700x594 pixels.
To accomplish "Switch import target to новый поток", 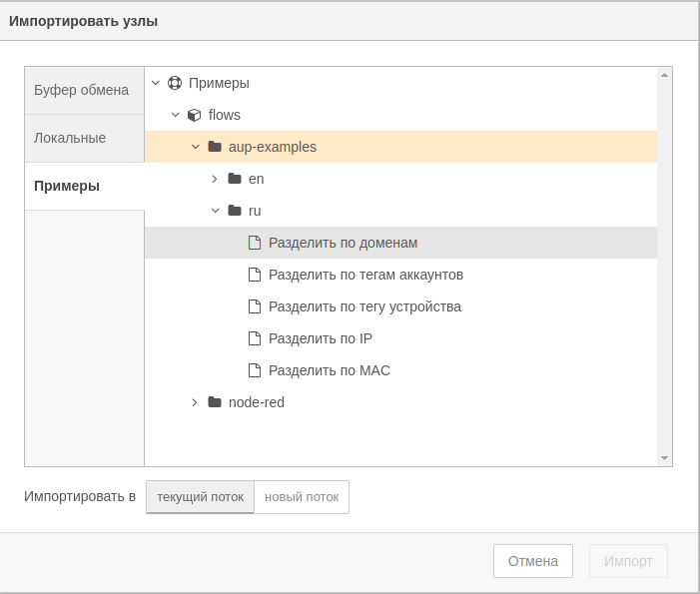I will 302,497.
